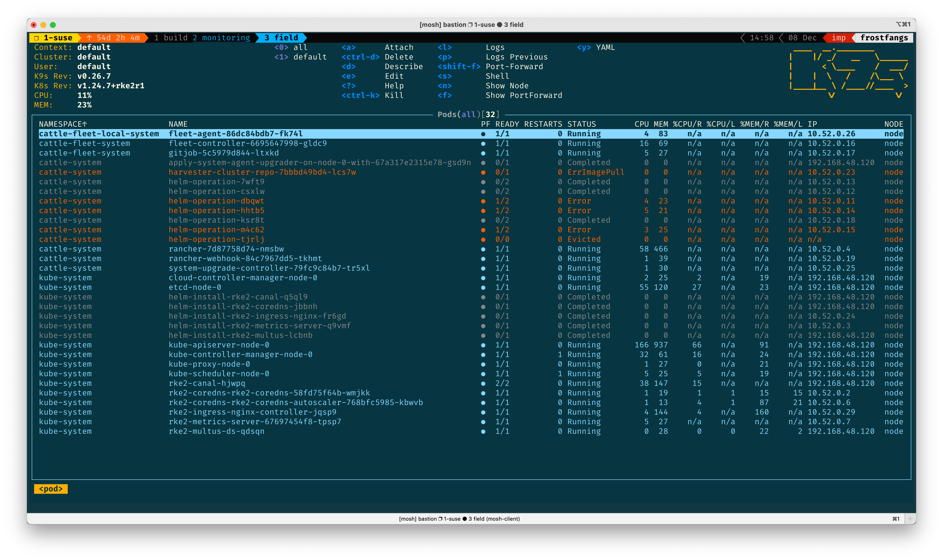Sort by the RESTARTS column header
The width and height of the screenshot is (943, 560).
543,124
